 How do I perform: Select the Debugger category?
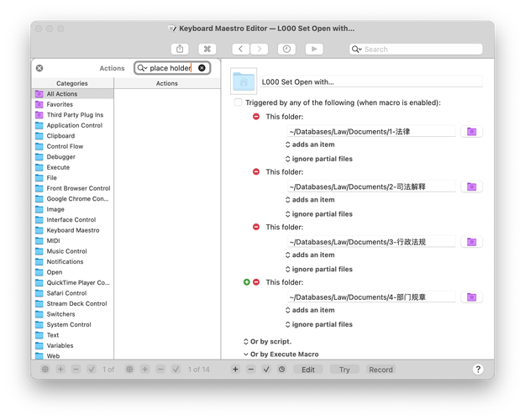tap(72, 157)
